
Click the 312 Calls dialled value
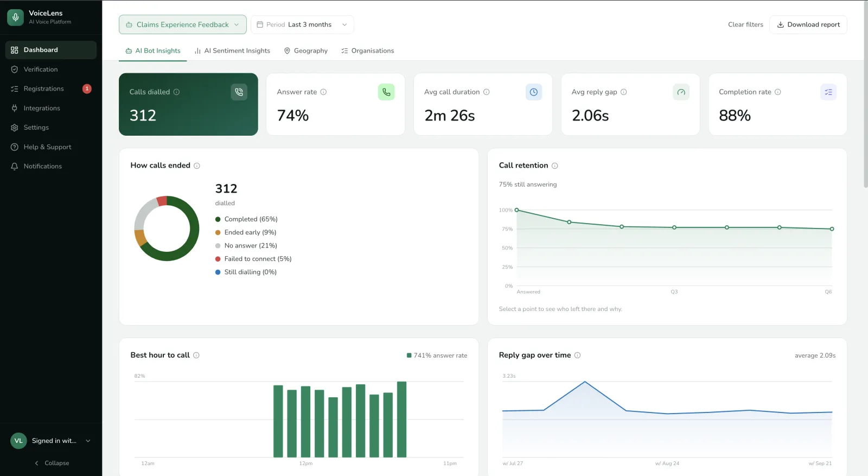click(x=143, y=116)
